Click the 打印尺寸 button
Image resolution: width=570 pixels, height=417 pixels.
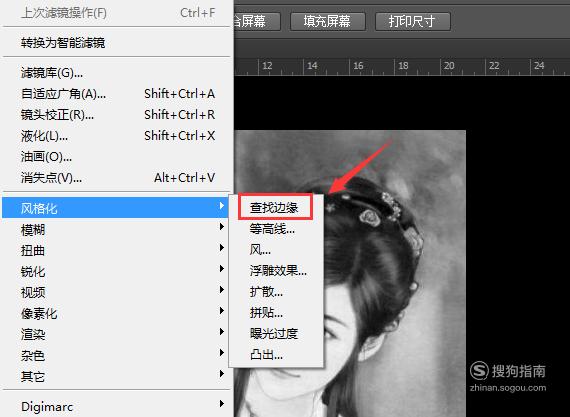[413, 21]
